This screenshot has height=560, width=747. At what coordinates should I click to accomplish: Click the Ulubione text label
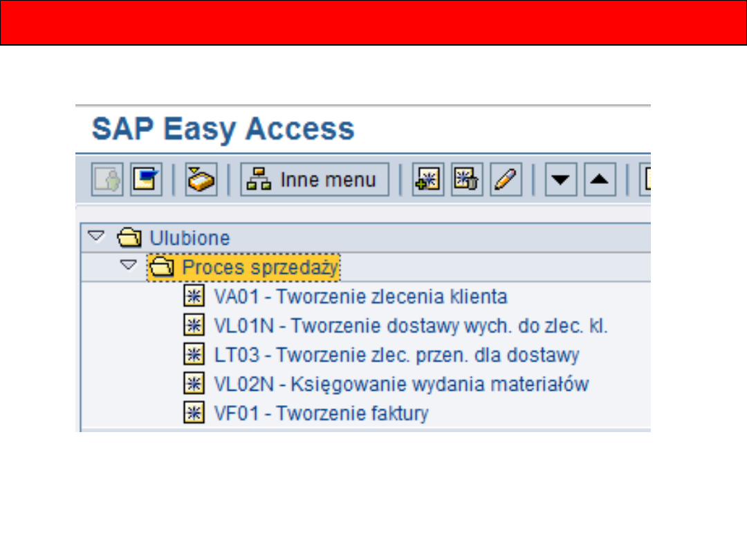point(190,239)
